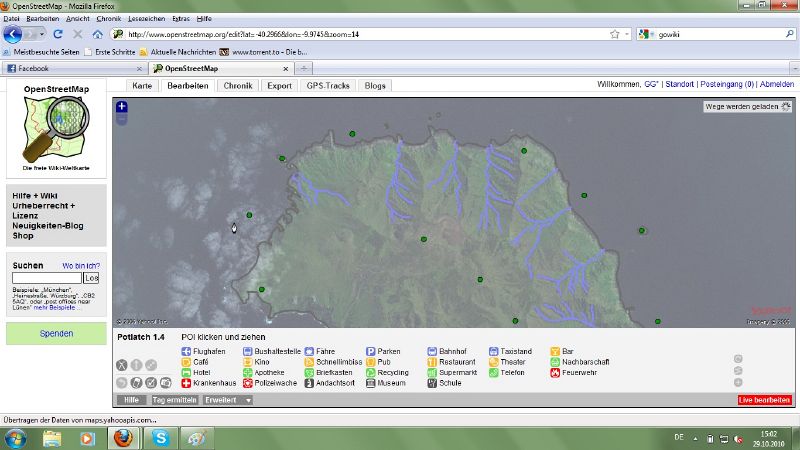Go to the GPS-Tracks tab

pos(328,86)
